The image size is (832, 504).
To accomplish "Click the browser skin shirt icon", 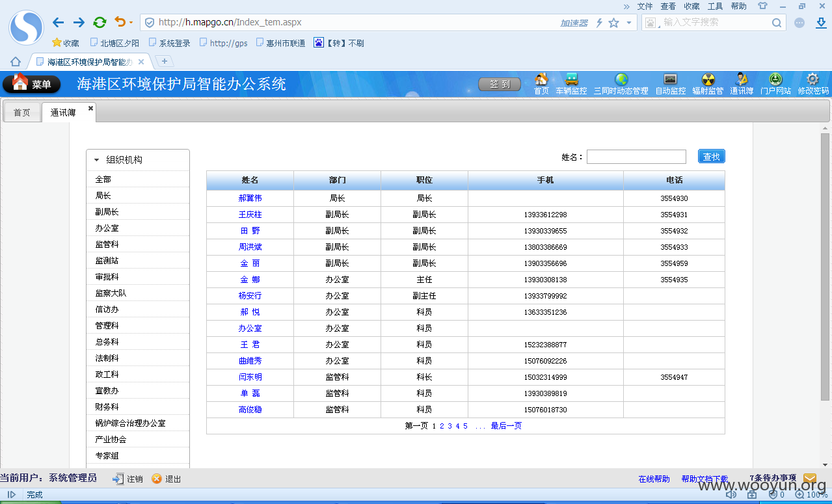I will [762, 6].
